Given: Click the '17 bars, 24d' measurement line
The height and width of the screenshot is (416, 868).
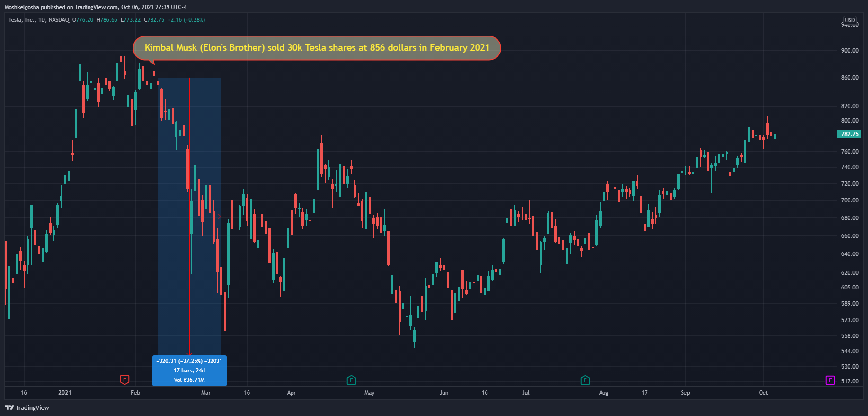Looking at the screenshot, I should [x=189, y=371].
